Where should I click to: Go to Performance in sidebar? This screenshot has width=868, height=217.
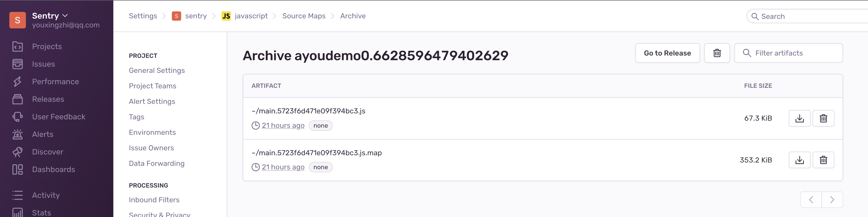pos(55,82)
